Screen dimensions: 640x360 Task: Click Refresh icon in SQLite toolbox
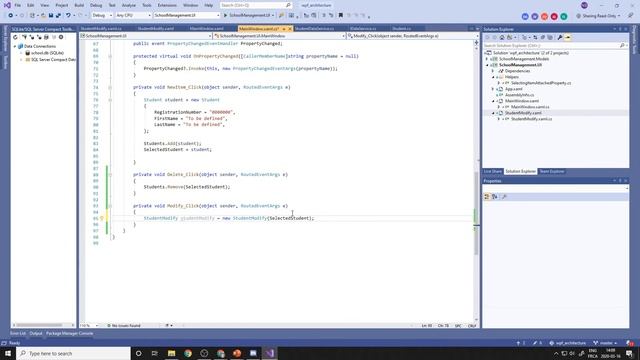pos(16,37)
